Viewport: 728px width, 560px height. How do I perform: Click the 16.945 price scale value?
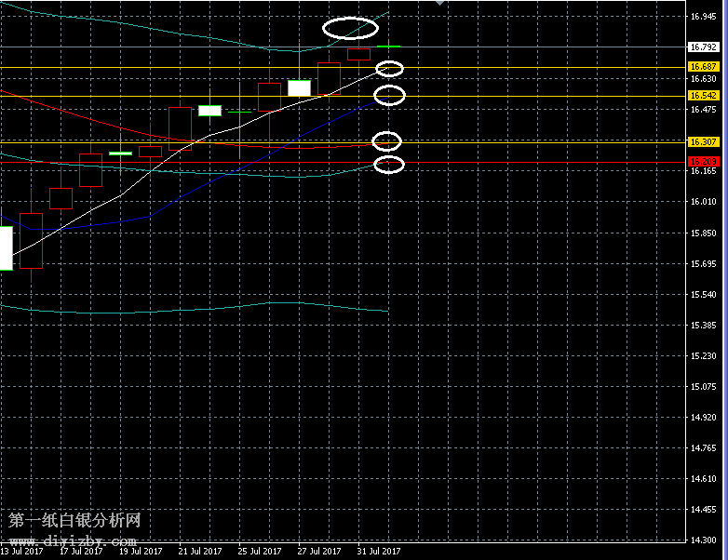(x=702, y=16)
